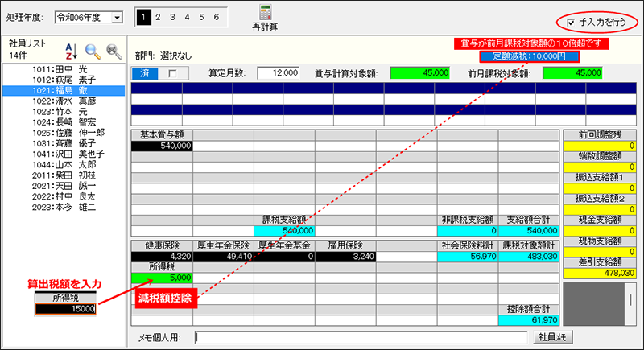Viewport: 644px width, 350px height.
Task: Open employee search with the magnifier icon
Action: coord(93,51)
